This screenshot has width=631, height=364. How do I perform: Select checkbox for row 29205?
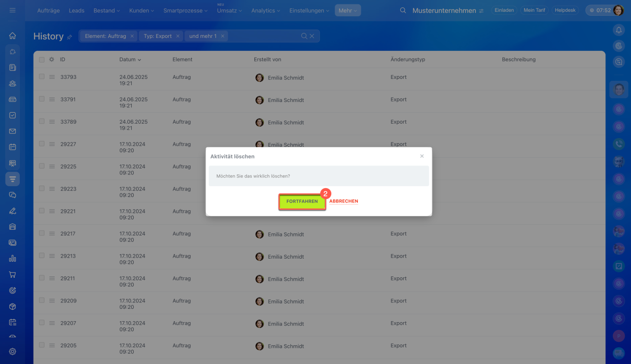[x=42, y=345]
